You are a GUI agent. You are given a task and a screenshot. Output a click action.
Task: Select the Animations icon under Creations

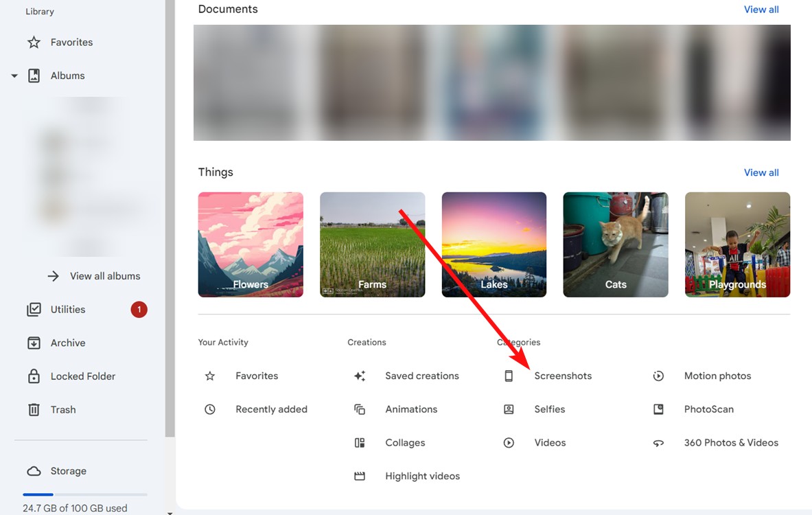point(359,409)
